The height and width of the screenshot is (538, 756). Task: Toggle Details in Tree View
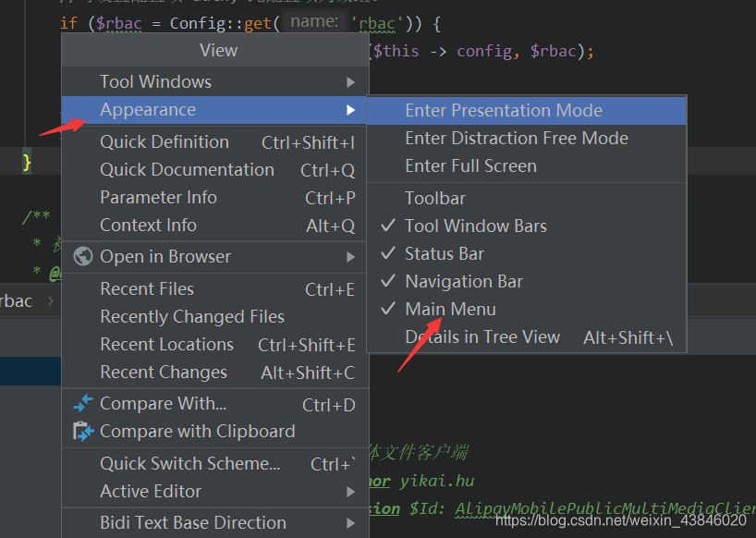click(x=527, y=337)
